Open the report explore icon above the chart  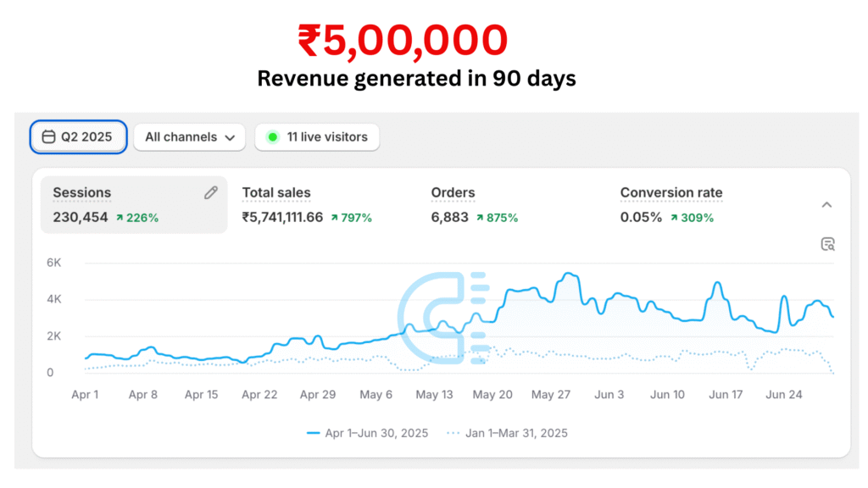(827, 245)
